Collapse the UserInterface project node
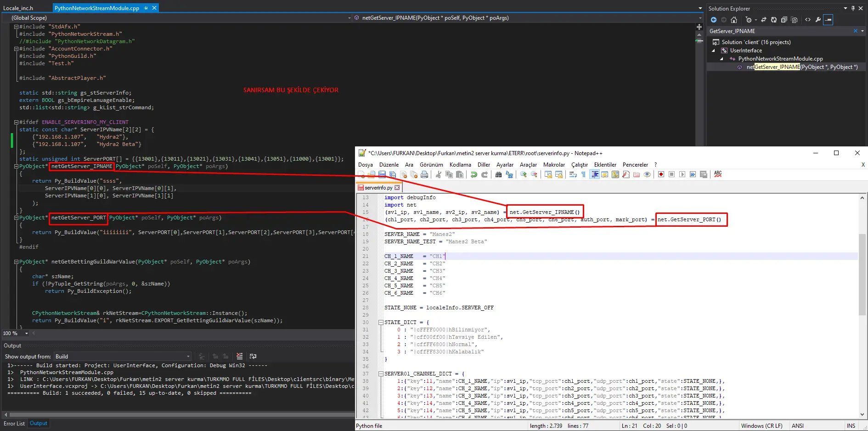This screenshot has height=431, width=868. coord(713,50)
